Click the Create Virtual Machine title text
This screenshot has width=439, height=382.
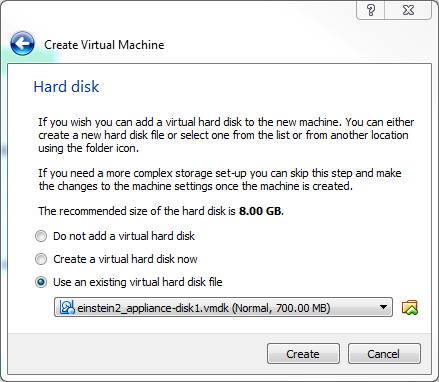[104, 45]
